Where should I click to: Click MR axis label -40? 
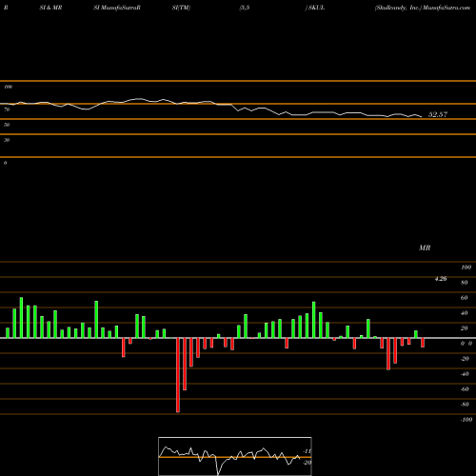[465, 374]
